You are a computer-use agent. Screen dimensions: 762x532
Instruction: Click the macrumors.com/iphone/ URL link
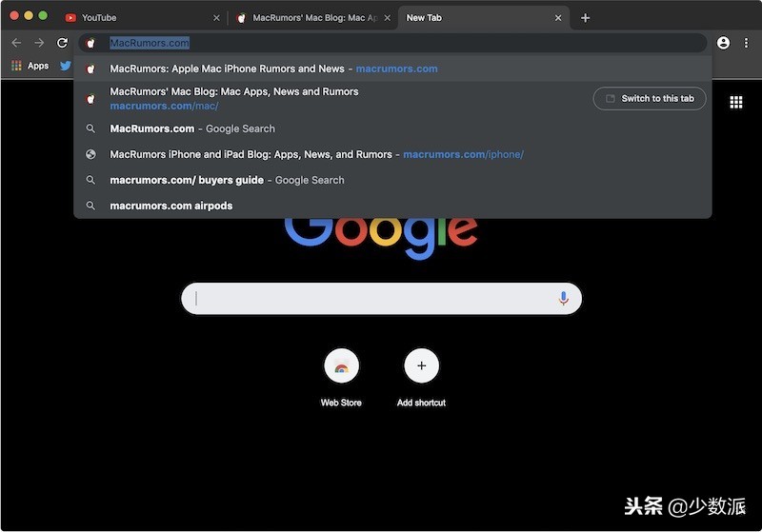pyautogui.click(x=463, y=154)
